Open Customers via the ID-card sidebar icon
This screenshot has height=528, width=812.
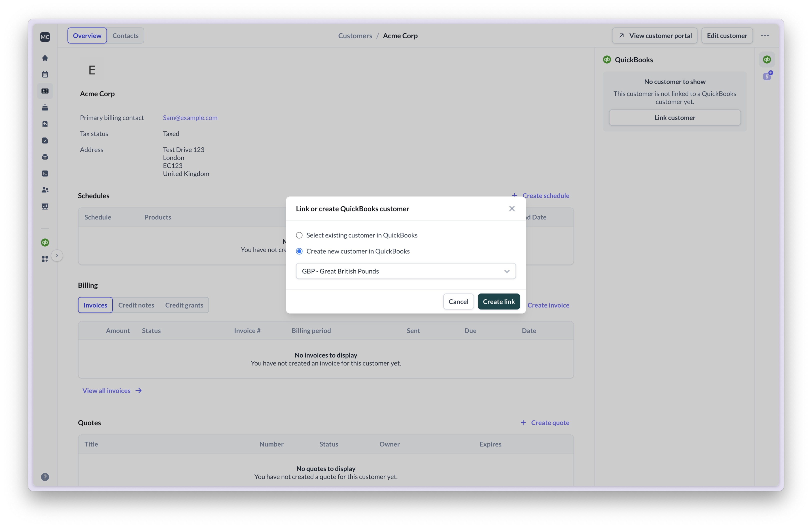(x=45, y=91)
